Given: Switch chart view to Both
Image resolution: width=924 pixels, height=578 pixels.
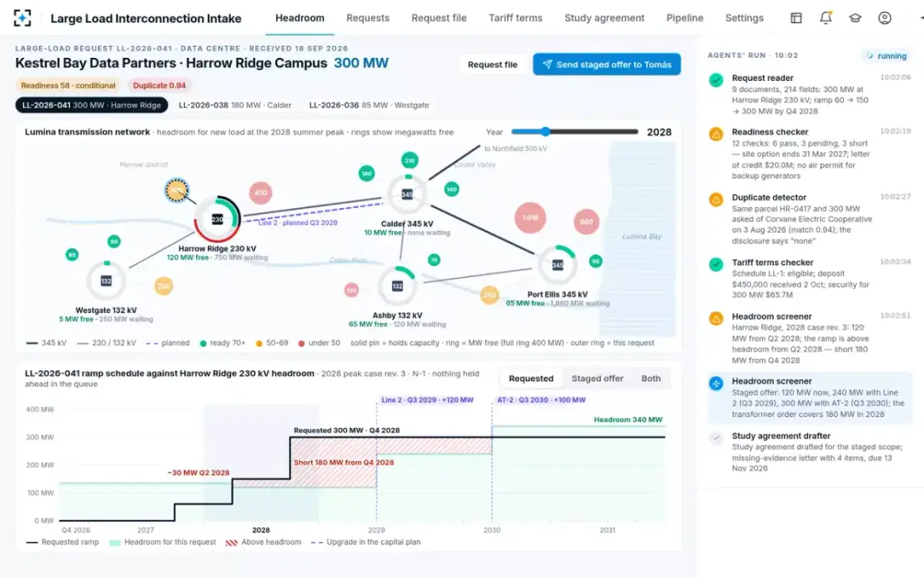Looking at the screenshot, I should click(651, 378).
